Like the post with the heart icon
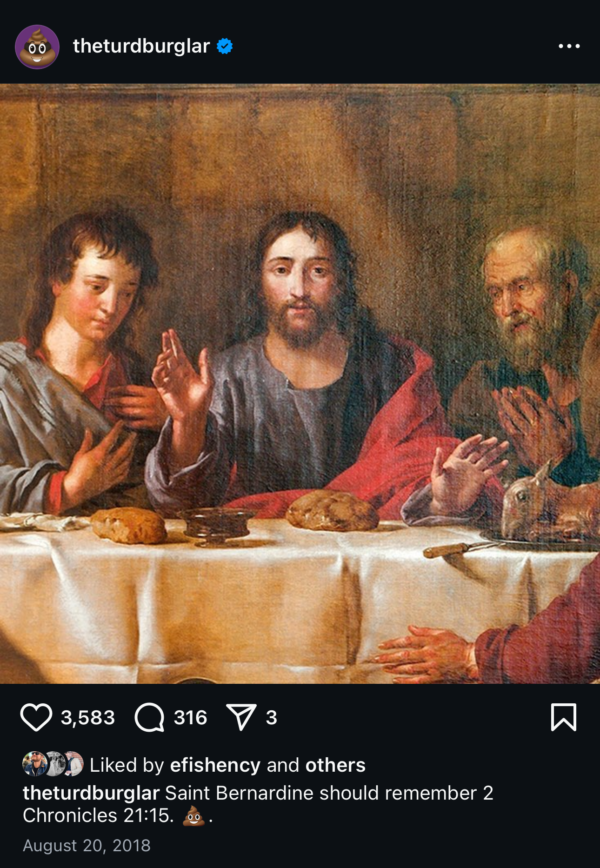This screenshot has height=868, width=600. 36,717
